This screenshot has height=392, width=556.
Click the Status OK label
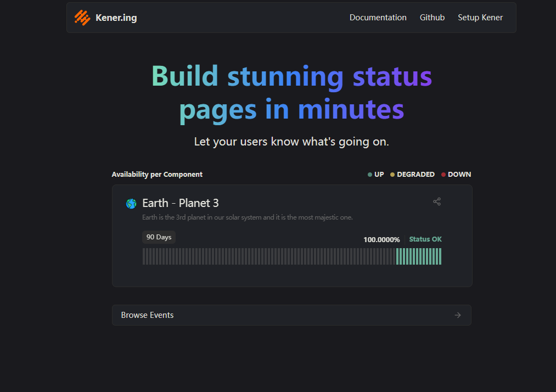(425, 239)
